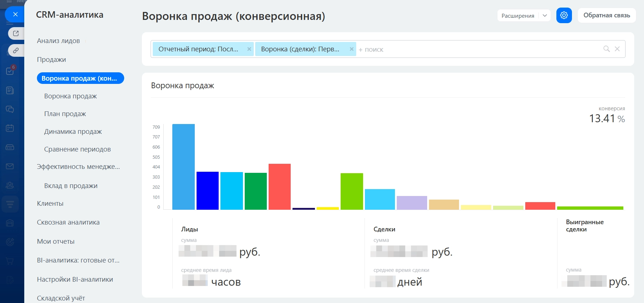Open the calendar icon in left rail
This screenshot has width=644, height=303.
[x=10, y=128]
